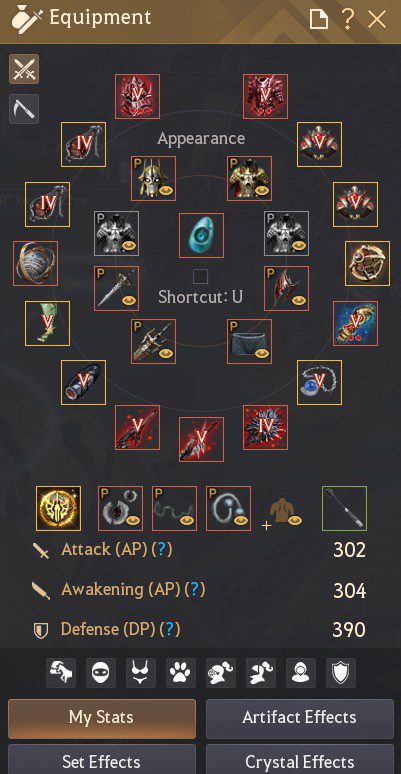401x774 pixels.
Task: Click the help mark beside Awakening (AP)
Action: [x=195, y=589]
